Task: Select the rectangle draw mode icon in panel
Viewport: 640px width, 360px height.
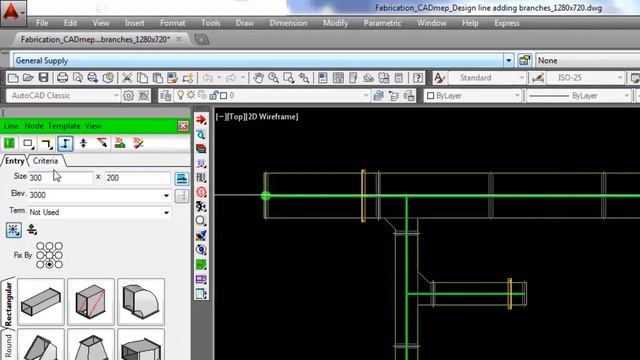Action: coord(28,144)
